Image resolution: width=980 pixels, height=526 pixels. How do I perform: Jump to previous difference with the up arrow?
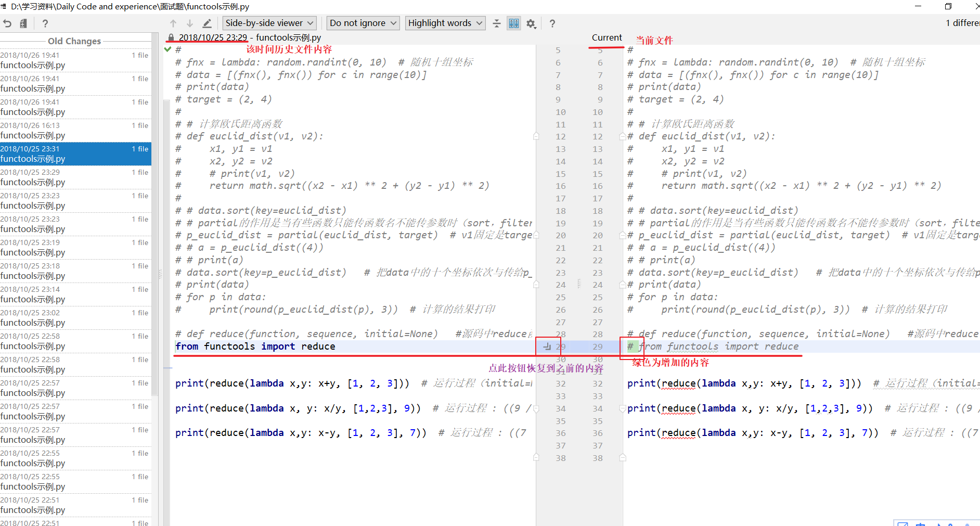173,23
